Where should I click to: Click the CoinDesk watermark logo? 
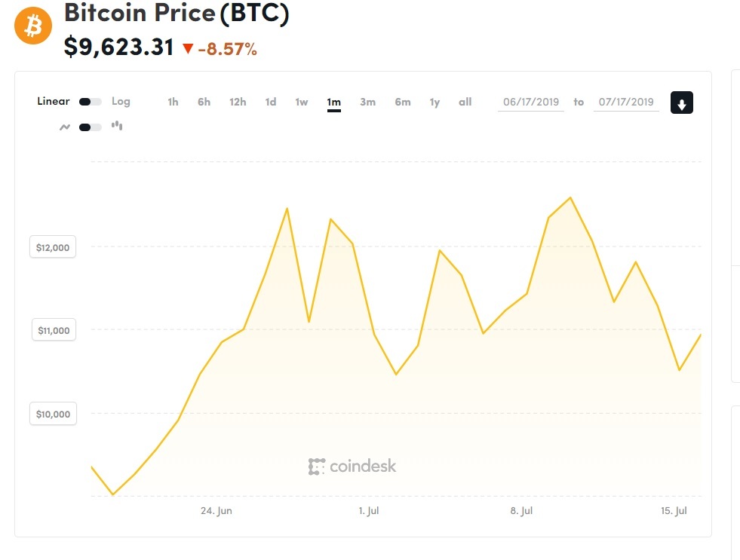coord(352,467)
